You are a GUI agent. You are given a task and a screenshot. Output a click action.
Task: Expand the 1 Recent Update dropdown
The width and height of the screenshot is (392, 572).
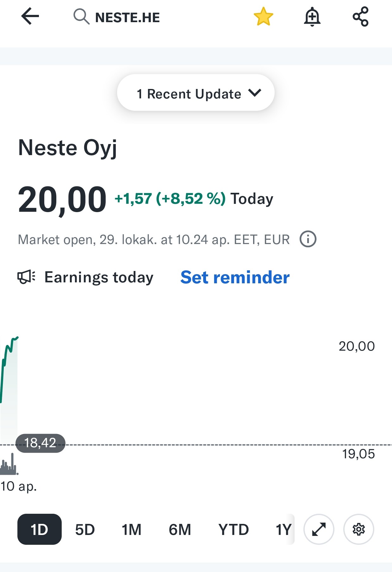click(196, 93)
